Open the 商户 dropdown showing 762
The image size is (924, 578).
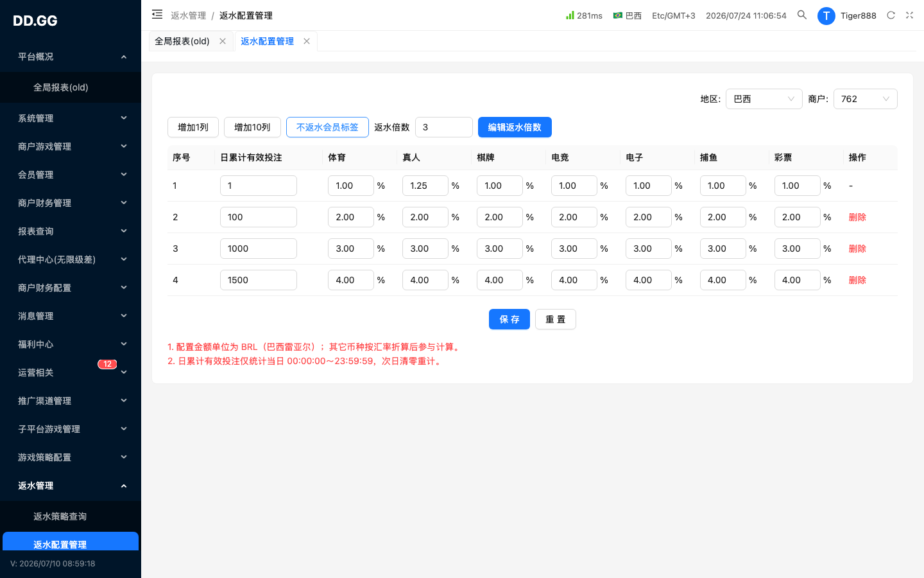pyautogui.click(x=865, y=99)
